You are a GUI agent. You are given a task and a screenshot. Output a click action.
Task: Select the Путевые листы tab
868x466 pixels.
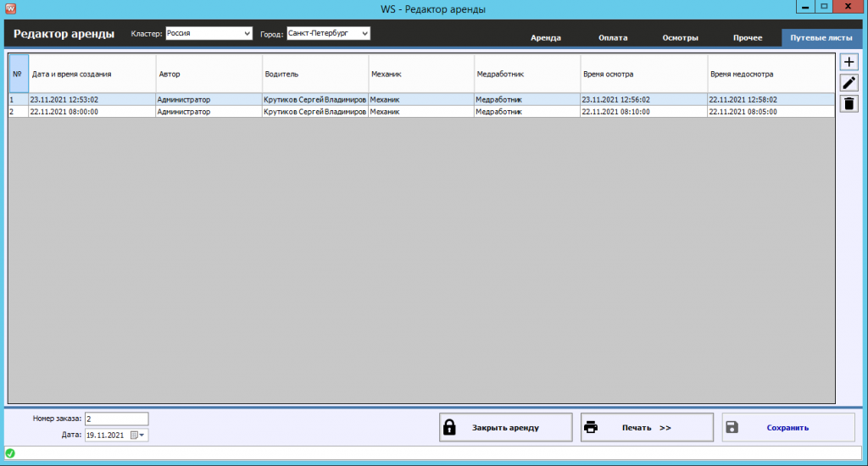[821, 37]
